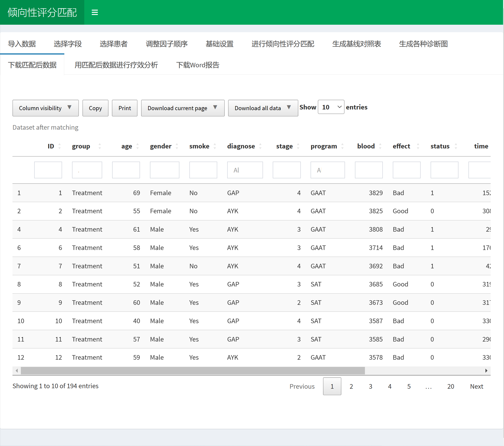
Task: Go to page 3 of results
Action: tap(370, 386)
